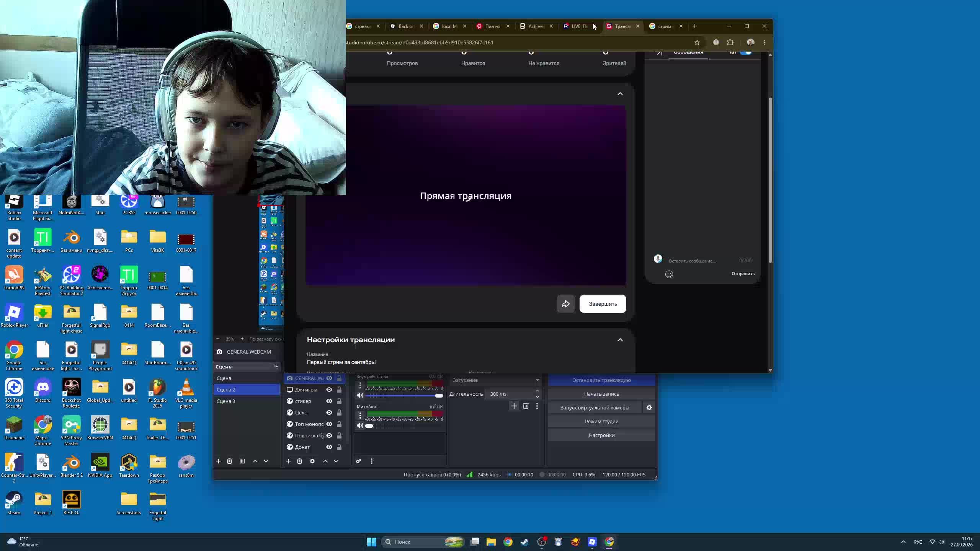Open advanced audio properties gears icon
980x551 pixels.
[359, 461]
